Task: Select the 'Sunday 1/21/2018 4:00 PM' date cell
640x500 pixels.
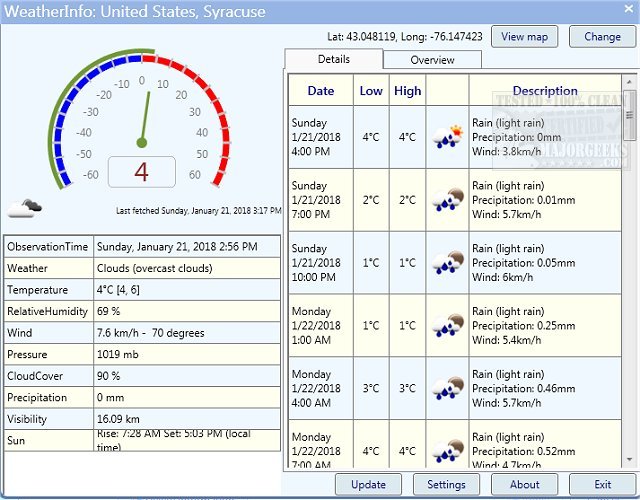Action: tap(321, 137)
